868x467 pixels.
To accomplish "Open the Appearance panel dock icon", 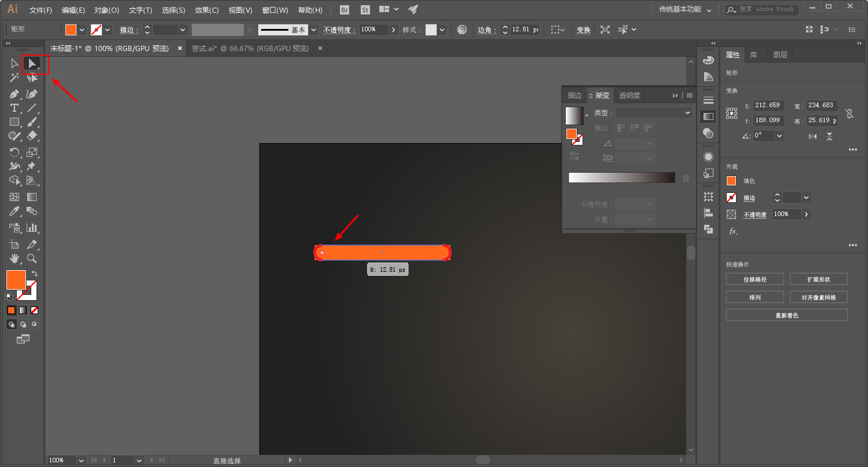I will coord(708,156).
